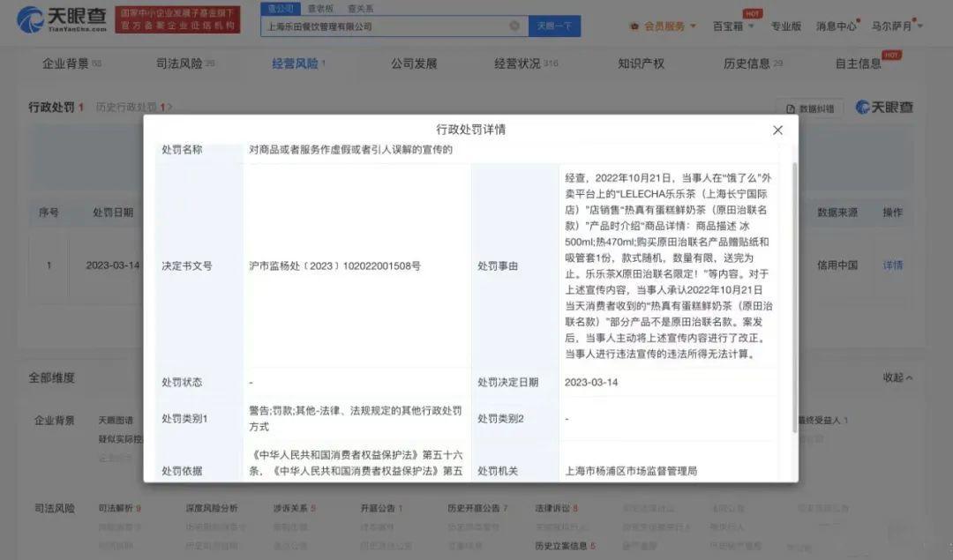Image resolution: width=953 pixels, height=560 pixels.
Task: Go to the 经营状况 navigation tab
Action: pyautogui.click(x=526, y=63)
